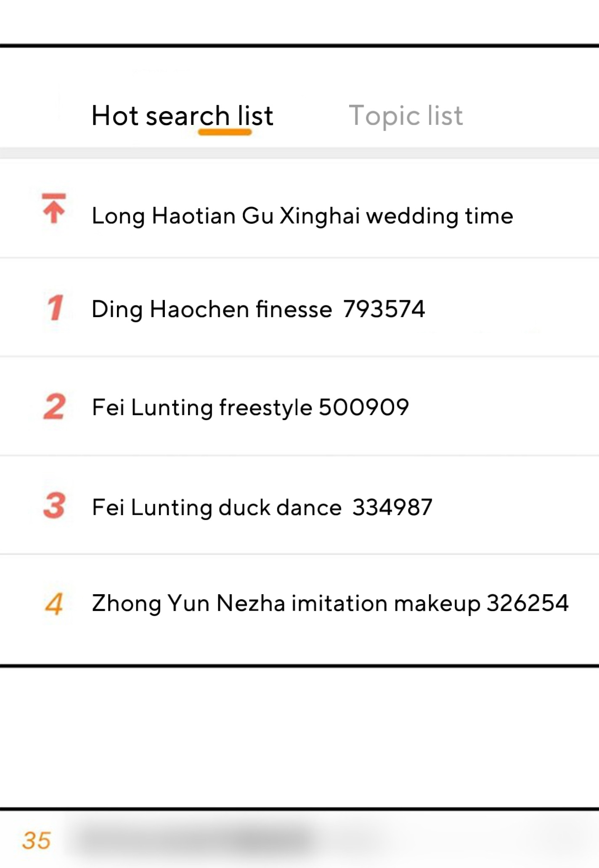
Task: Click the red pinned-to-top arrow icon
Action: click(54, 208)
